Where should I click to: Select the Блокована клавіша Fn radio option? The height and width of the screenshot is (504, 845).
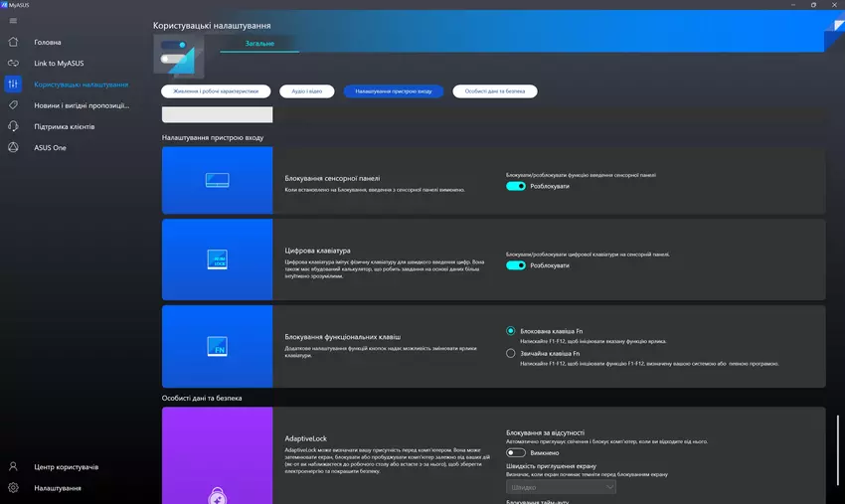click(x=511, y=331)
